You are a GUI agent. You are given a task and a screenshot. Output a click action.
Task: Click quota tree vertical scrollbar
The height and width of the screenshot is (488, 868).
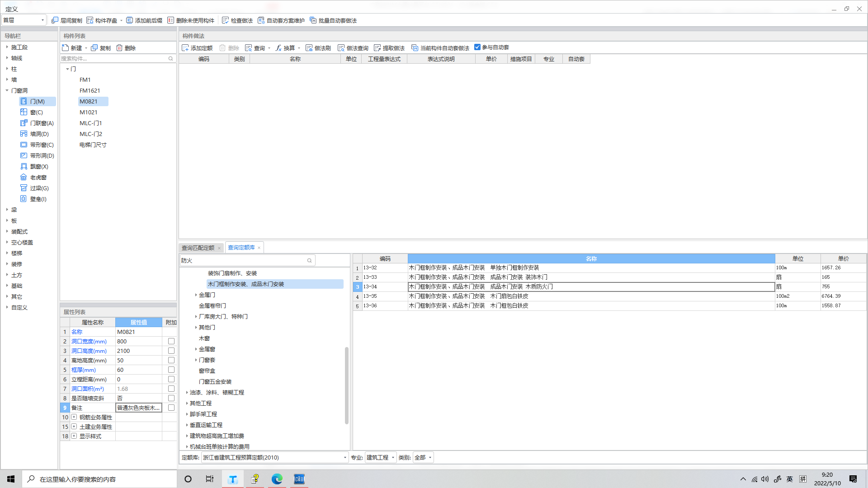tap(347, 385)
